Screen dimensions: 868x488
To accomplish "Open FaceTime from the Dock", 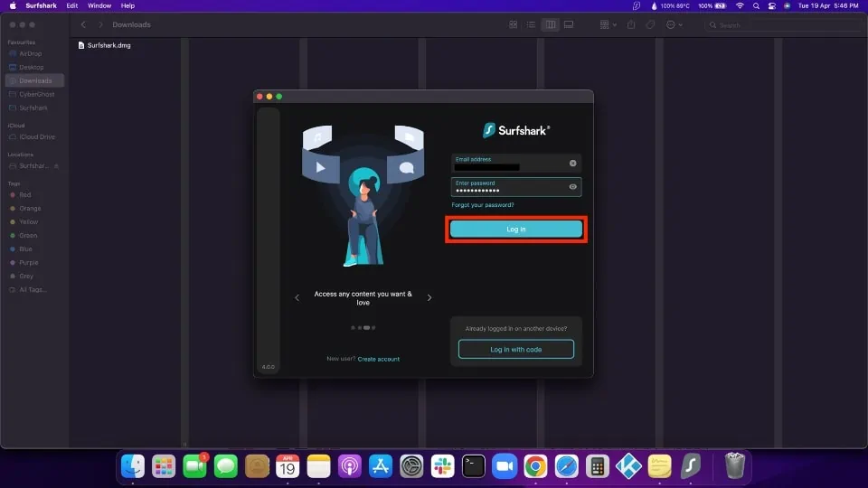I will pyautogui.click(x=195, y=466).
